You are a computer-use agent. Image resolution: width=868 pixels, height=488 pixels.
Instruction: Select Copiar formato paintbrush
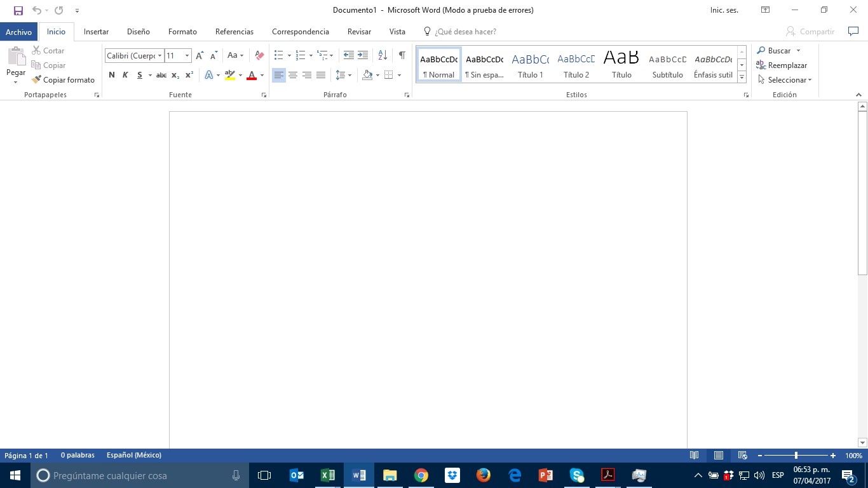click(x=63, y=80)
